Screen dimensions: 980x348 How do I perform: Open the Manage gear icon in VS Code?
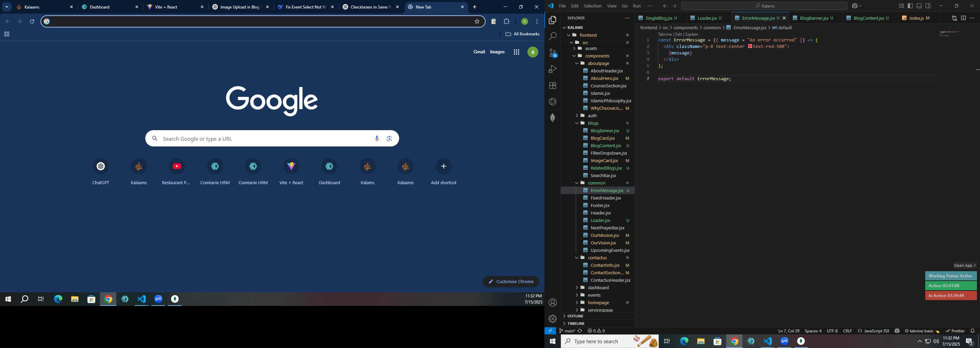(x=552, y=319)
